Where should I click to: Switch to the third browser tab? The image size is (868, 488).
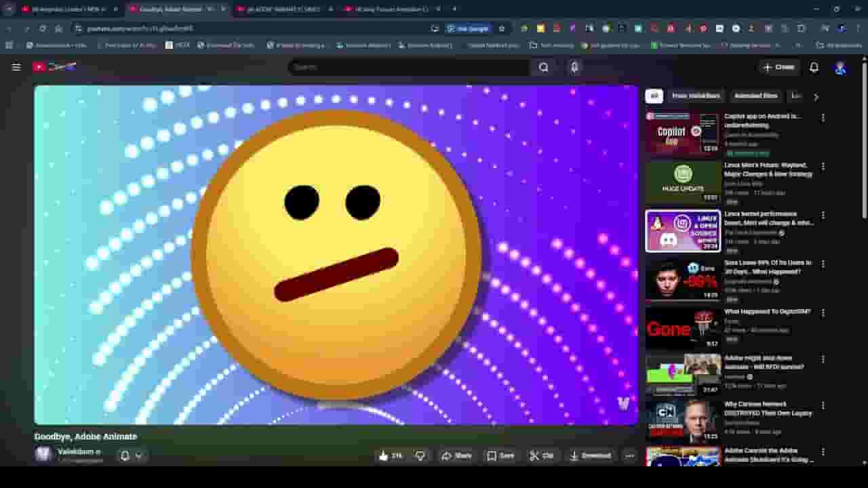pos(283,9)
